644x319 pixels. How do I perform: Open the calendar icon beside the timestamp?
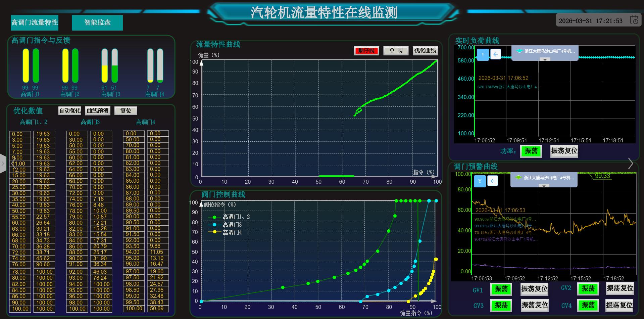coord(634,20)
